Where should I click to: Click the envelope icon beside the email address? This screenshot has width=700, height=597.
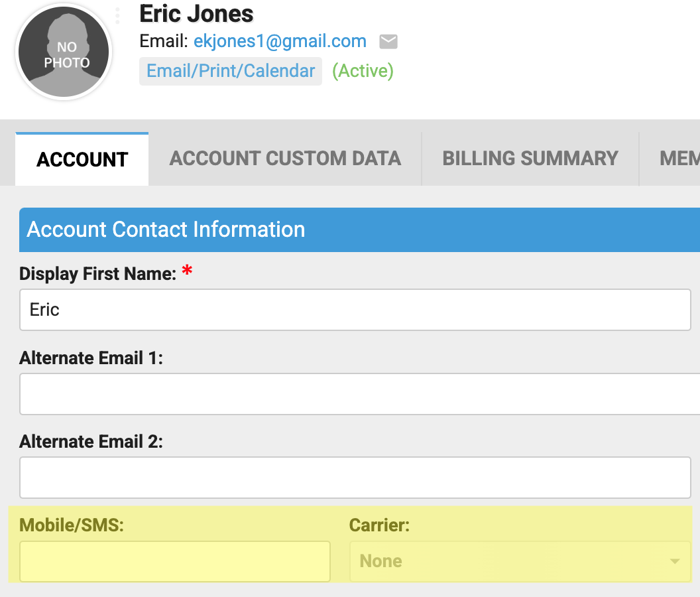(388, 42)
